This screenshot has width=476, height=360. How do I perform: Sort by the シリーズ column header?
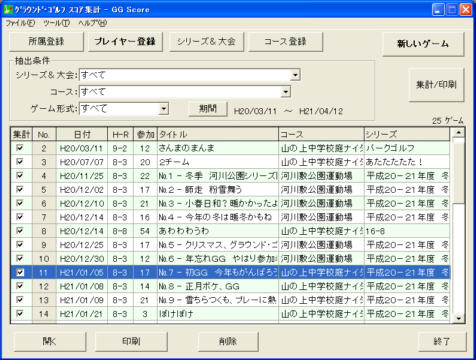(x=407, y=134)
